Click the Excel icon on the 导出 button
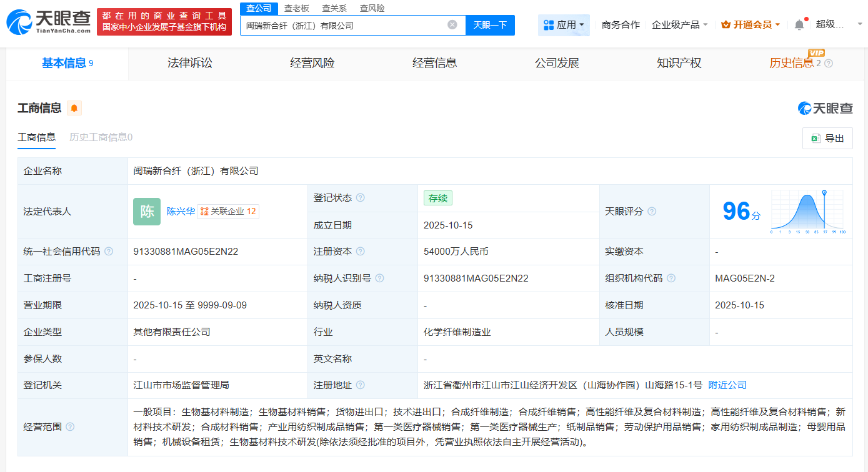This screenshot has width=868, height=472. point(816,138)
